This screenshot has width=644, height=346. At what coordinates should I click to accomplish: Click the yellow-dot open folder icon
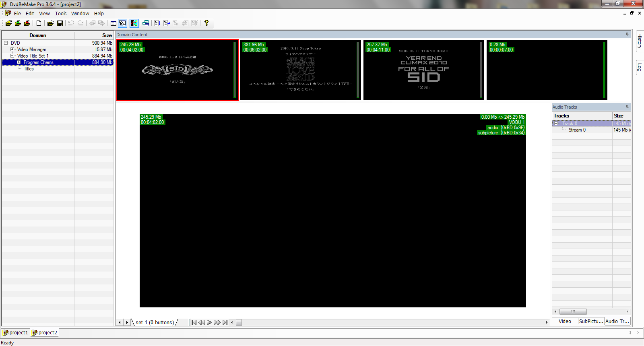pos(8,23)
